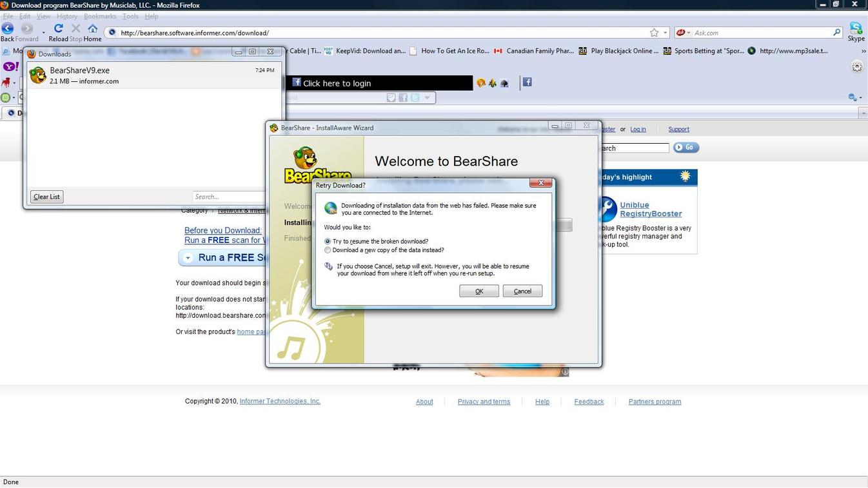Viewport: 868px width, 488px height.
Task: Click the corn farm game toolbar icon
Action: [493, 83]
